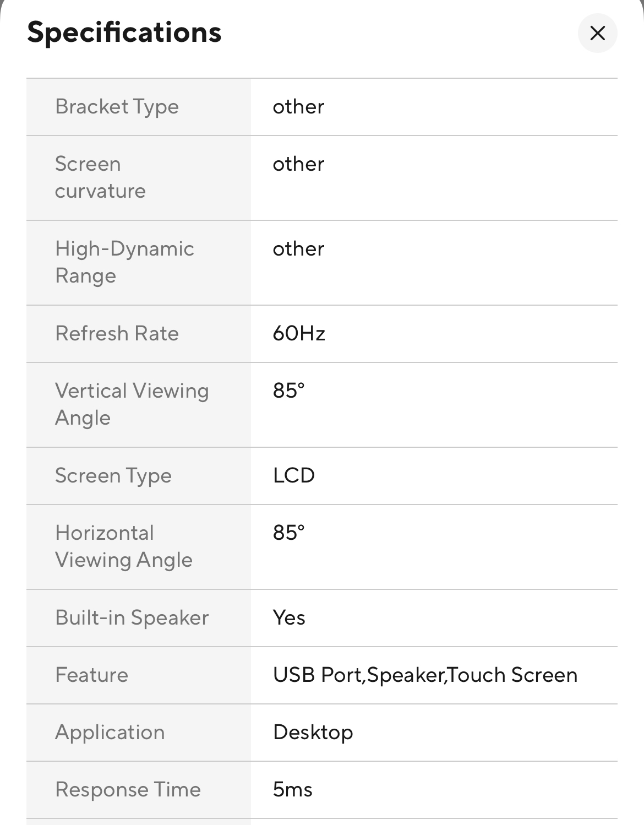
Task: Select the 85° value for Horizontal Viewing Angle
Action: pos(288,533)
